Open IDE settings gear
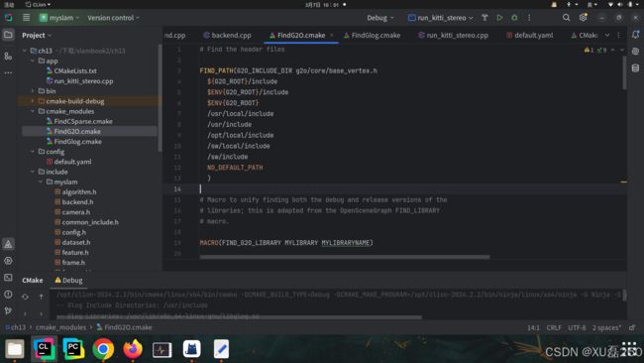This screenshot has width=644, height=363. [583, 18]
